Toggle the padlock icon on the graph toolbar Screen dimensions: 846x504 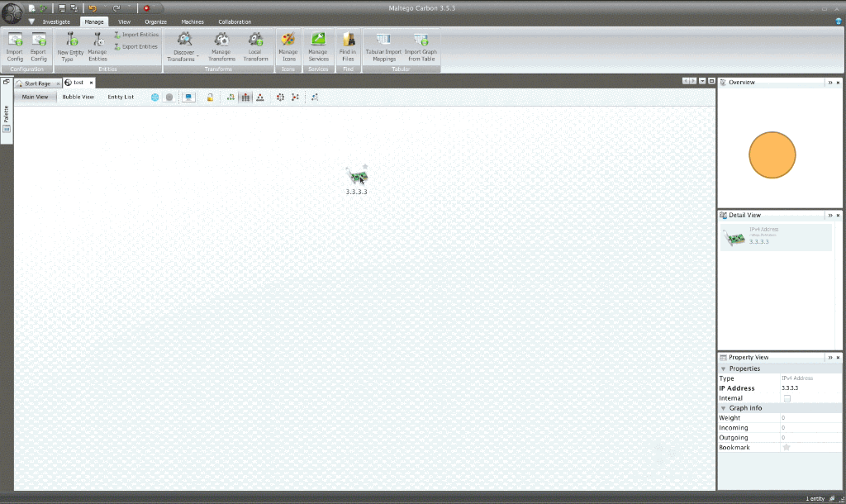(x=210, y=97)
